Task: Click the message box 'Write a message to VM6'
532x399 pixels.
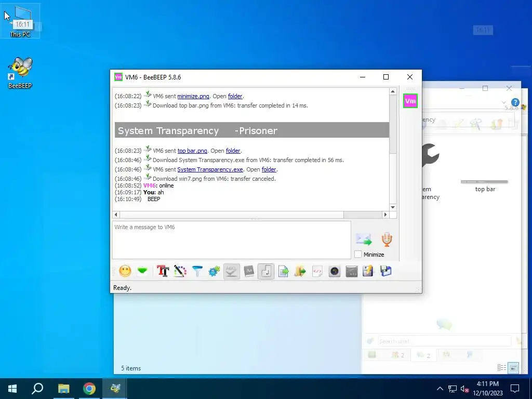Action: pyautogui.click(x=231, y=240)
